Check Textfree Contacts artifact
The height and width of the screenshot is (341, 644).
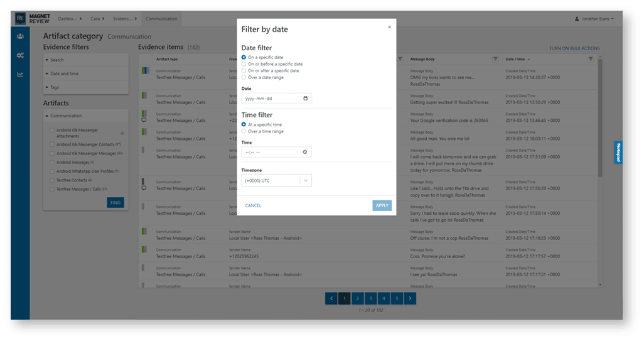pos(52,180)
